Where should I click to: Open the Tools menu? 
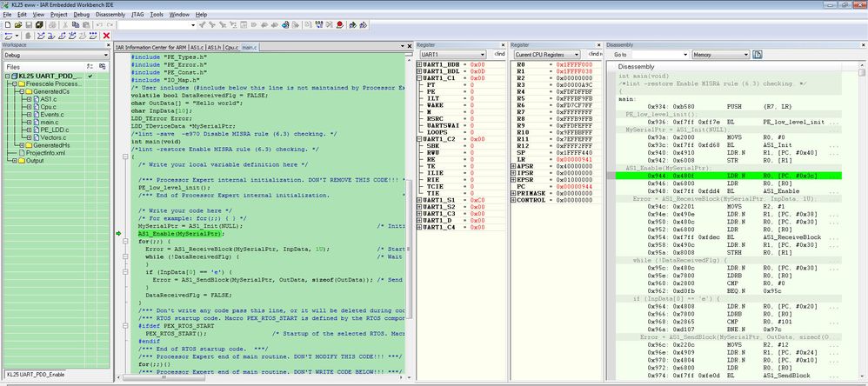(x=157, y=15)
